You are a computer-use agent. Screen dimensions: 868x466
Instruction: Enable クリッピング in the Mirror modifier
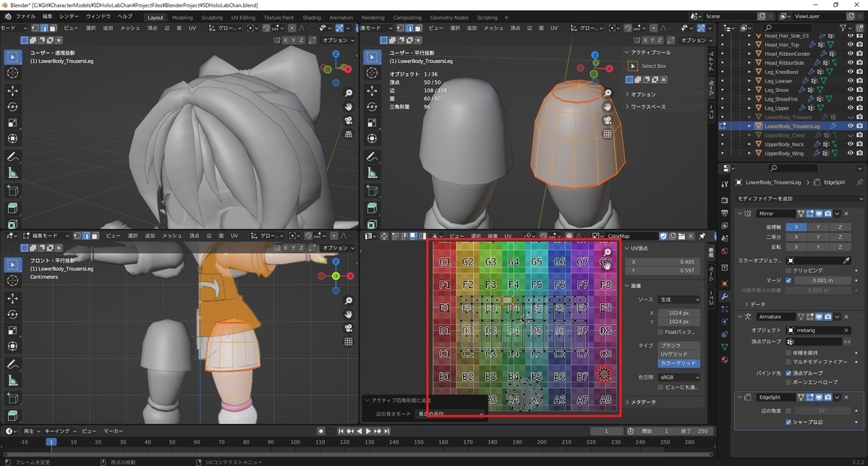(788, 271)
